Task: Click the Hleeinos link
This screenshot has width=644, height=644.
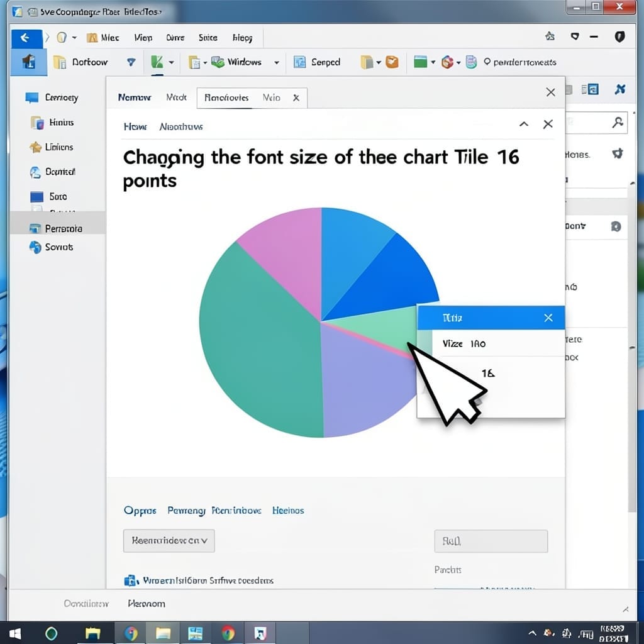Action: coord(288,511)
